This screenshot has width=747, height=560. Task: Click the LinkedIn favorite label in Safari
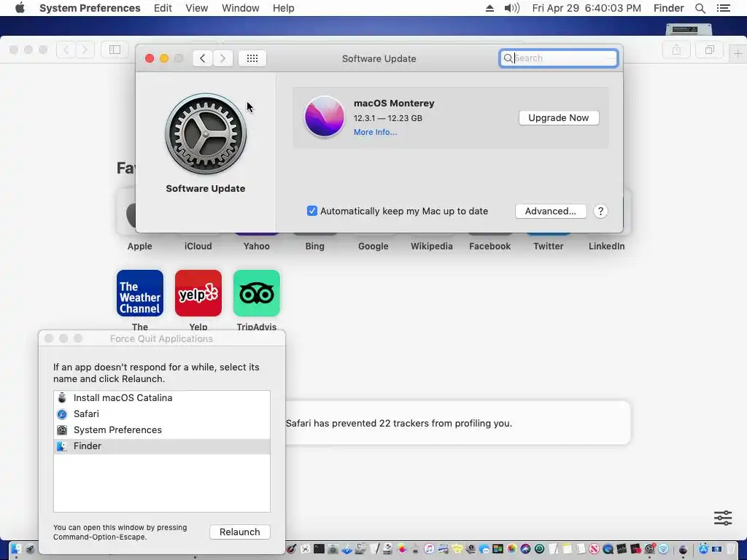[606, 246]
